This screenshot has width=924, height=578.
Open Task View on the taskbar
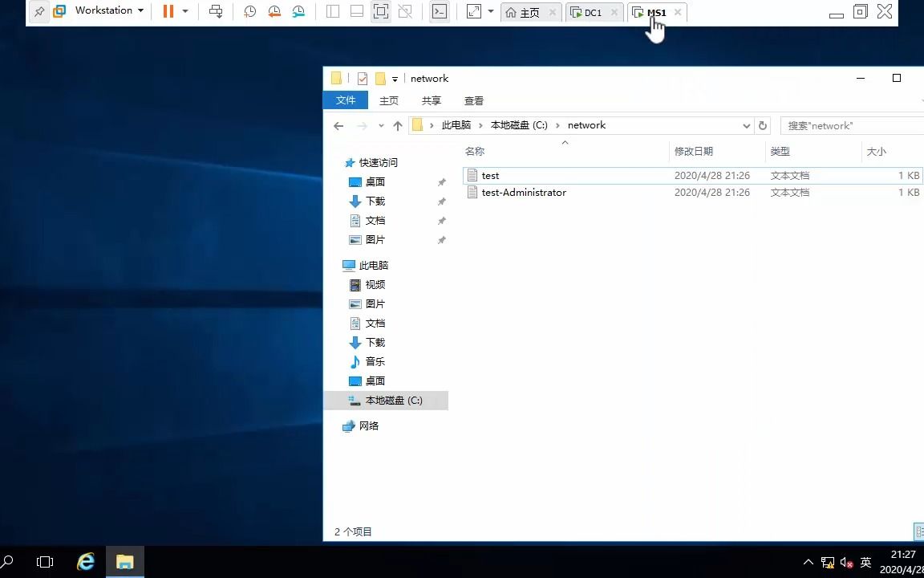point(45,561)
